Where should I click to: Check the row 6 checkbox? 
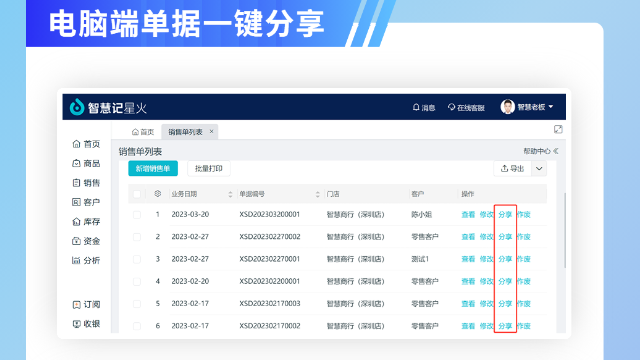point(137,326)
